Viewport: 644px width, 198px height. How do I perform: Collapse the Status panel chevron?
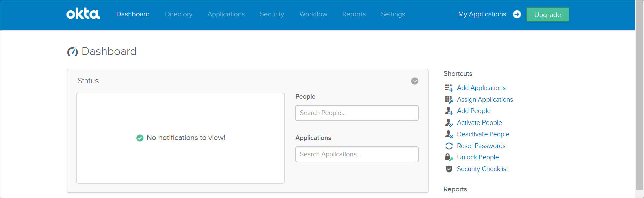click(415, 81)
